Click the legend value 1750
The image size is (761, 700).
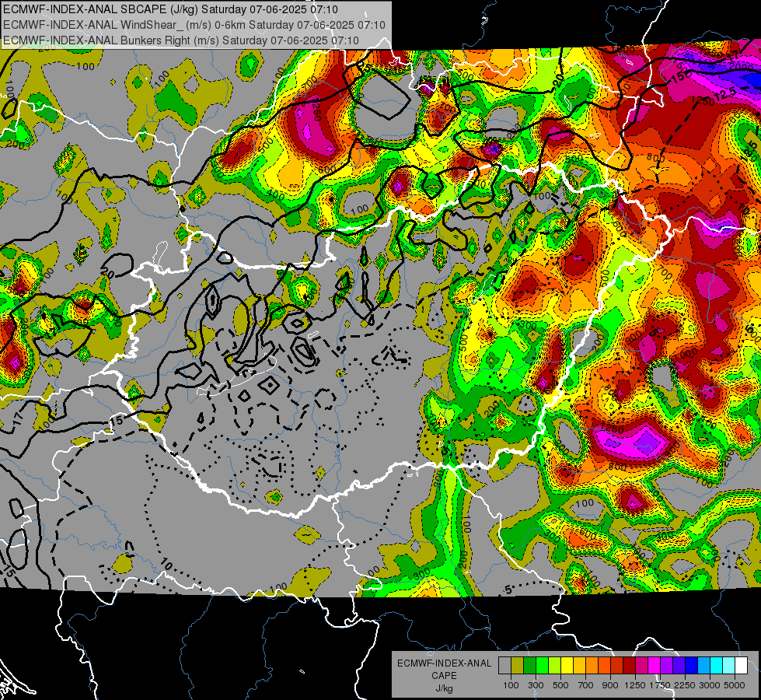(x=660, y=685)
